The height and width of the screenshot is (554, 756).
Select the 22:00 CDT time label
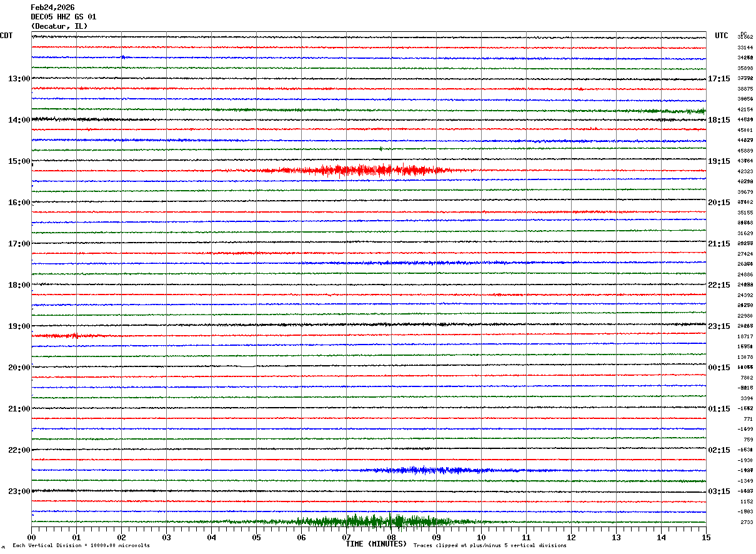(x=19, y=450)
